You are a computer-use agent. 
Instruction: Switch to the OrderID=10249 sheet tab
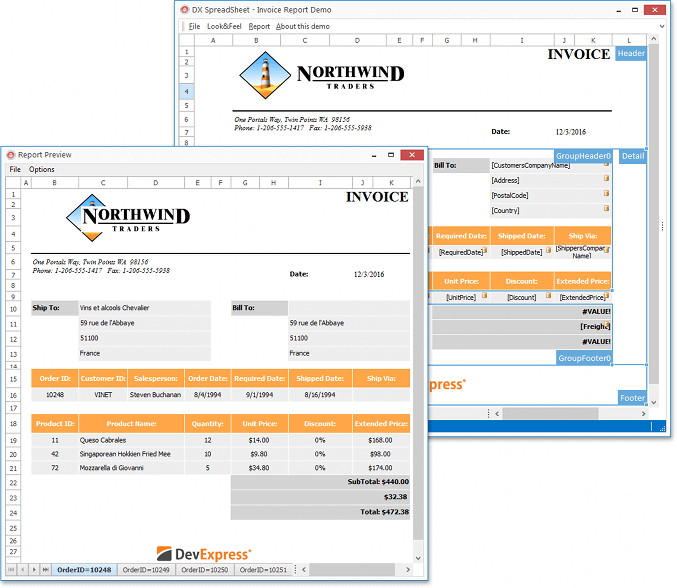coord(146,570)
